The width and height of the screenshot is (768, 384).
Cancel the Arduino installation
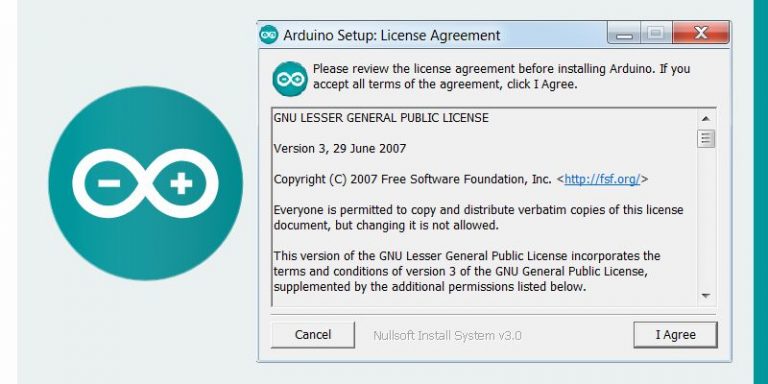coord(312,335)
